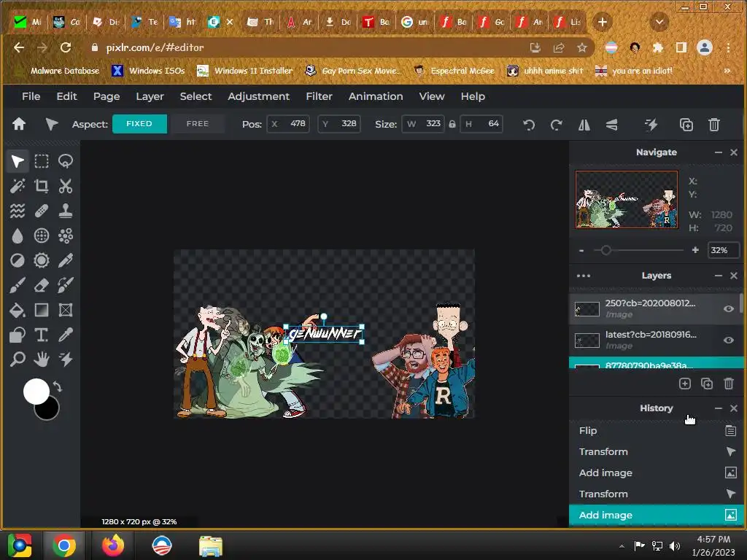Open the Adjustment menu
This screenshot has height=560, width=747.
coord(259,96)
